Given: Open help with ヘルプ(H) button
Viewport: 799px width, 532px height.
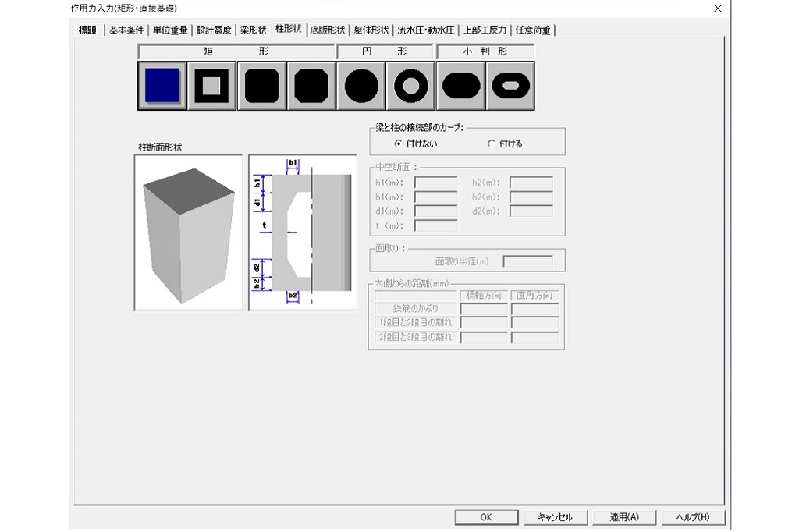Looking at the screenshot, I should coord(693,517).
